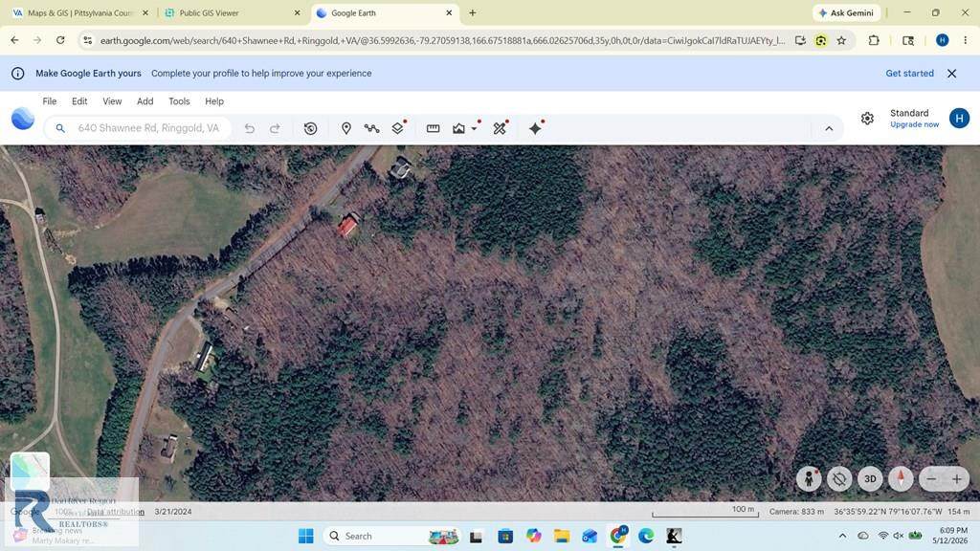Open the Windows Start menu
The width and height of the screenshot is (980, 551).
pyautogui.click(x=306, y=536)
